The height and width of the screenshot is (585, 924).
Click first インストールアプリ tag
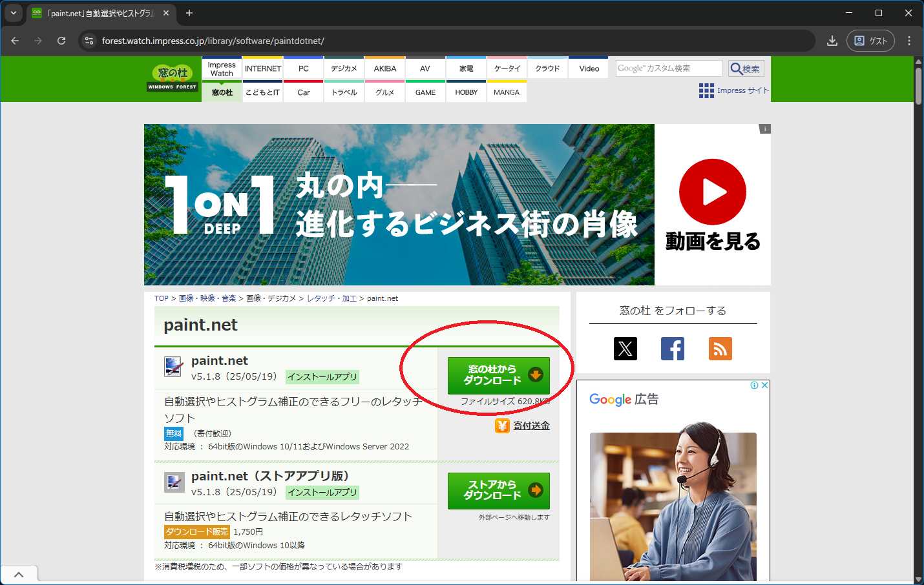(x=322, y=376)
